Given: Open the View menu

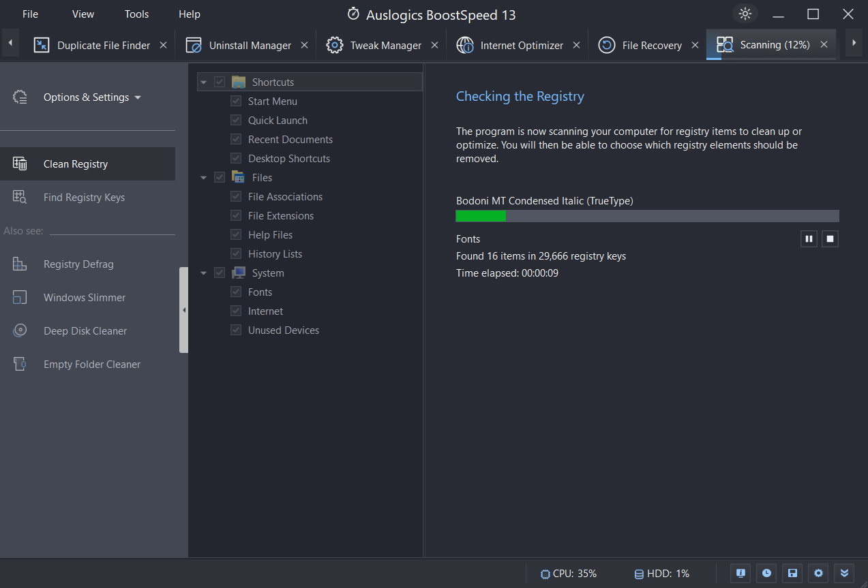Looking at the screenshot, I should tap(83, 14).
